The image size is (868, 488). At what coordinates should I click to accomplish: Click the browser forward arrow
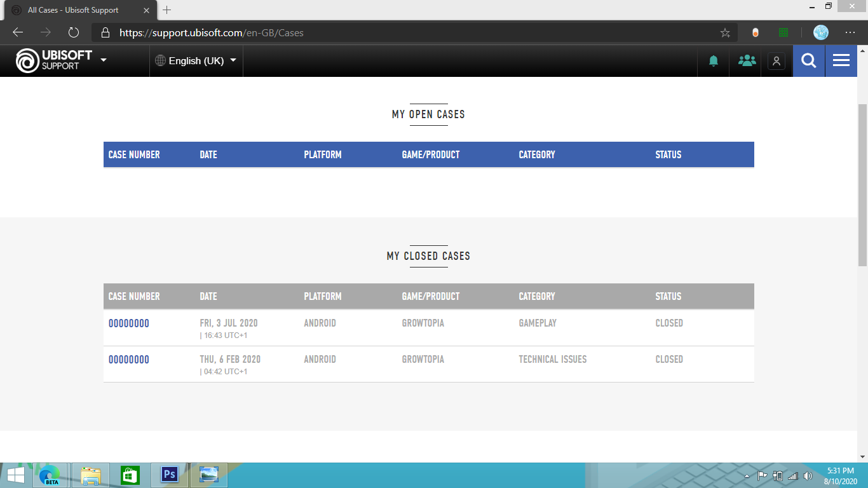click(46, 32)
